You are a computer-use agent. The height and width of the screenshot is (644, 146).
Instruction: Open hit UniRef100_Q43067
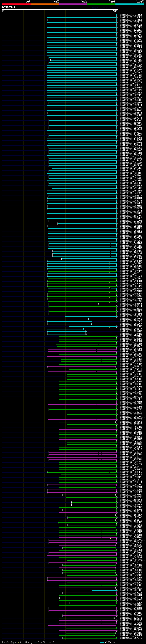[x=131, y=32]
